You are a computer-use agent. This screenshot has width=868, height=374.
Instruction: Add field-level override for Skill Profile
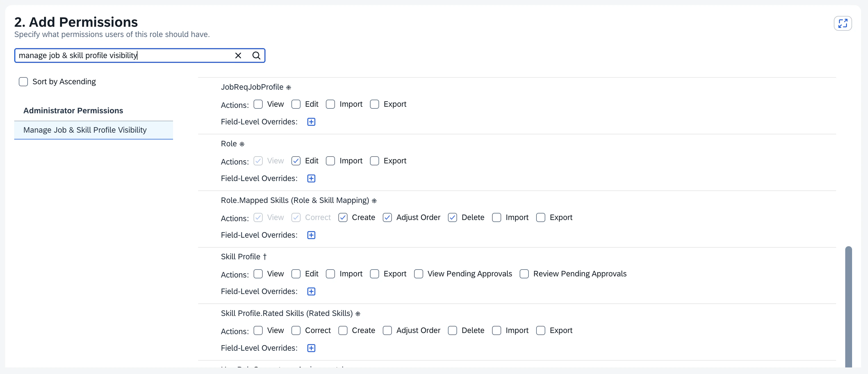(311, 291)
